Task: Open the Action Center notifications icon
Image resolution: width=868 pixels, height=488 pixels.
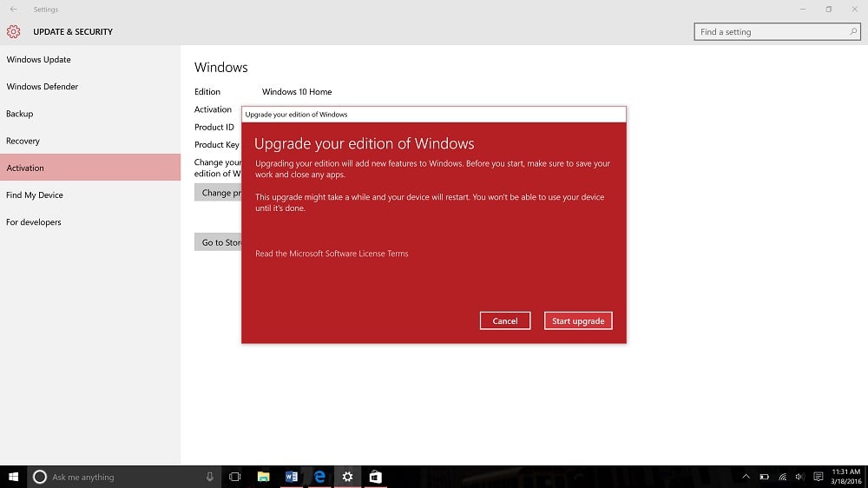Action: [819, 477]
